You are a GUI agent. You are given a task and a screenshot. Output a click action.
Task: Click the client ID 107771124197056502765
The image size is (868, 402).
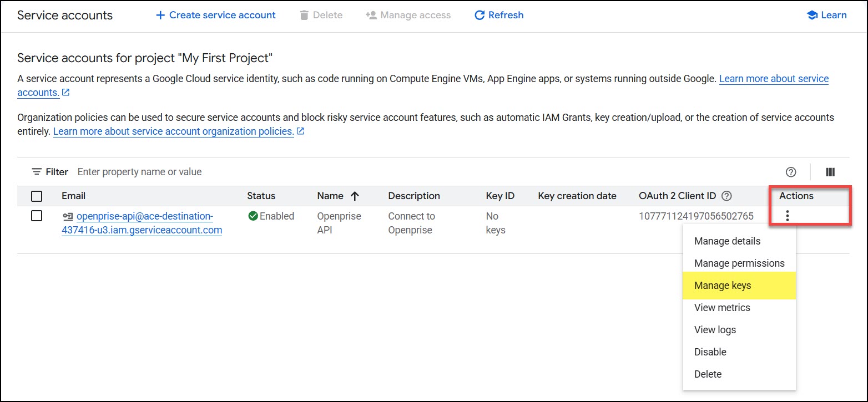696,216
